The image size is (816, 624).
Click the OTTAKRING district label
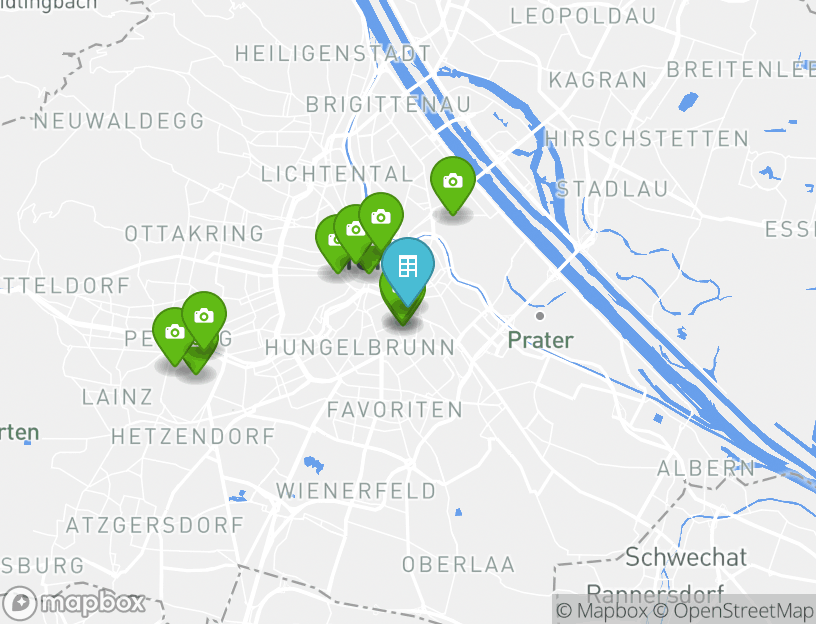point(195,234)
